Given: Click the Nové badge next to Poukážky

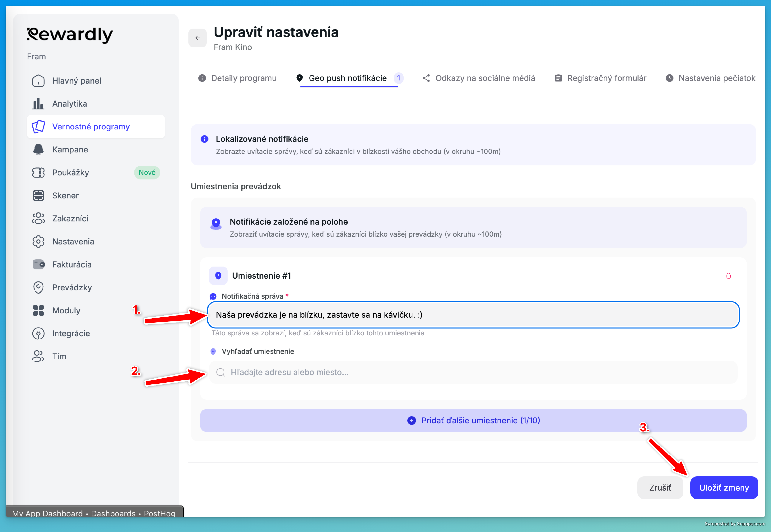Looking at the screenshot, I should click(147, 173).
